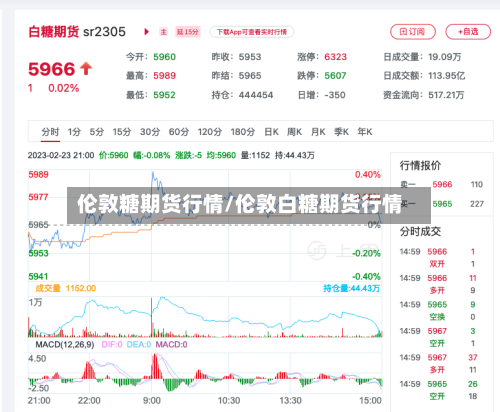The width and height of the screenshot is (500, 412).
Task: Switch to the 5分 chart tab
Action: click(x=97, y=132)
